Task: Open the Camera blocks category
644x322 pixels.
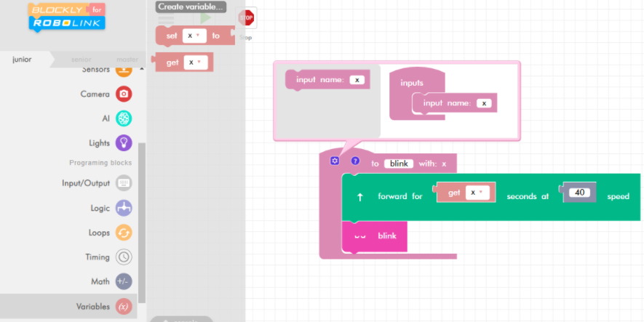Action: (124, 94)
